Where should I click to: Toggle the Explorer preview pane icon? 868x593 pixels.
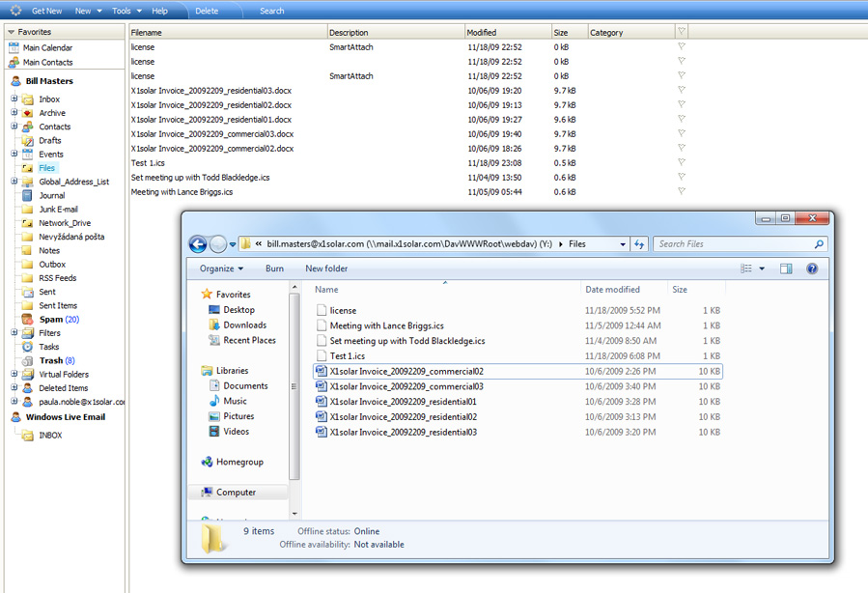point(786,268)
